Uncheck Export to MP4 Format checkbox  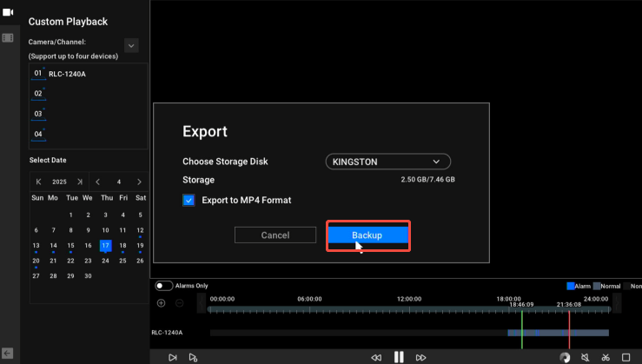point(189,200)
